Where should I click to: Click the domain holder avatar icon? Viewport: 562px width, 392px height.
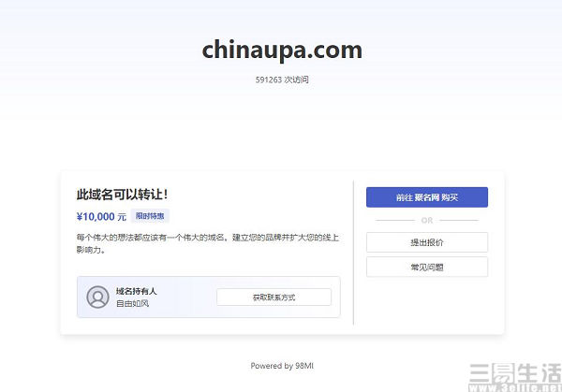(x=97, y=297)
